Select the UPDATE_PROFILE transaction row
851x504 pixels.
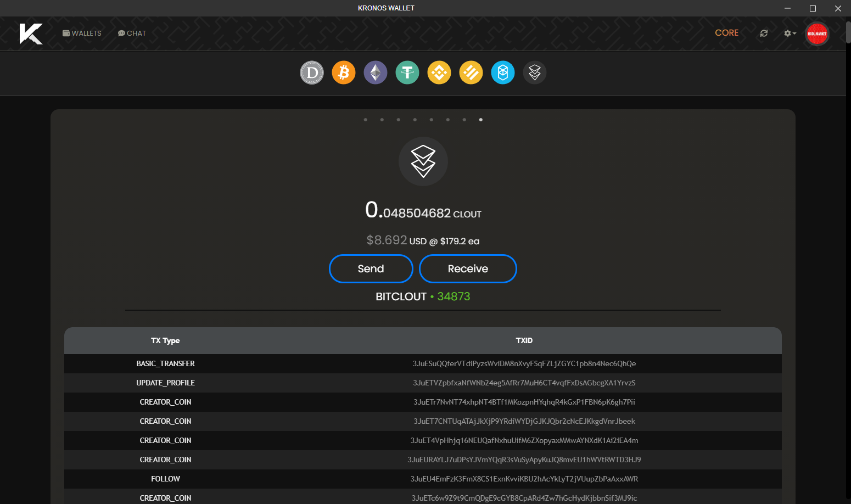click(x=423, y=383)
